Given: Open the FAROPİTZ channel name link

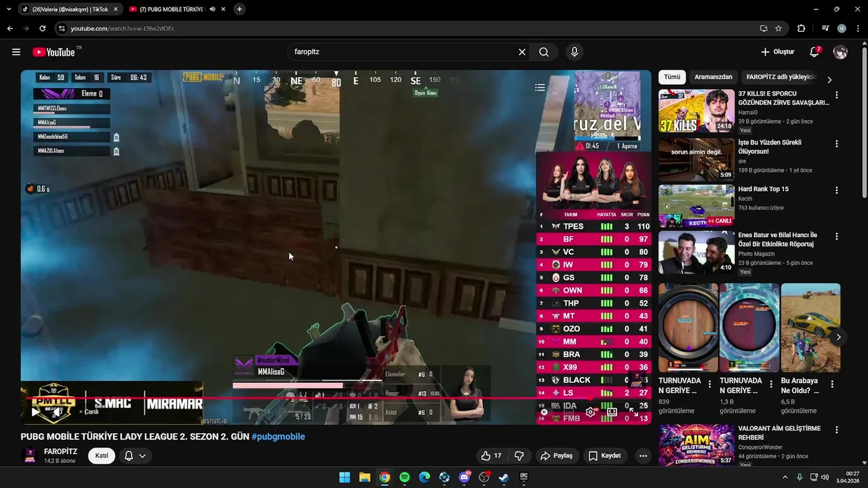Looking at the screenshot, I should point(60,451).
